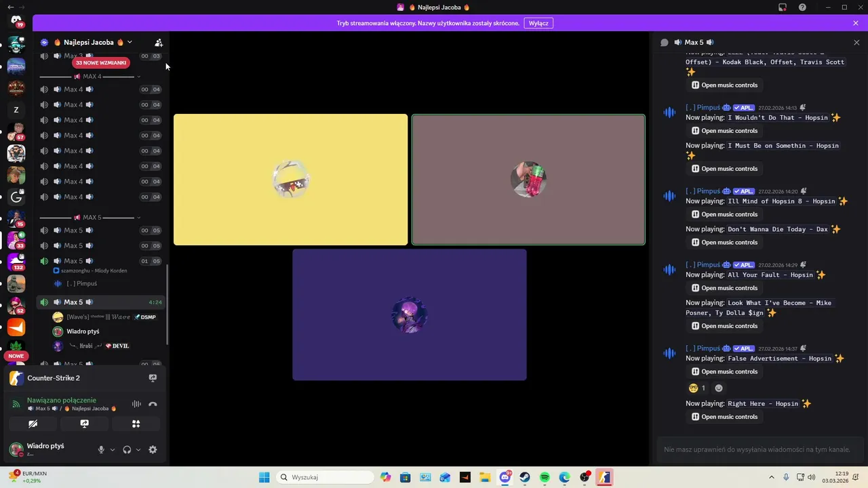Stream Counter-Strike 2 with the screen icon

[x=153, y=378]
